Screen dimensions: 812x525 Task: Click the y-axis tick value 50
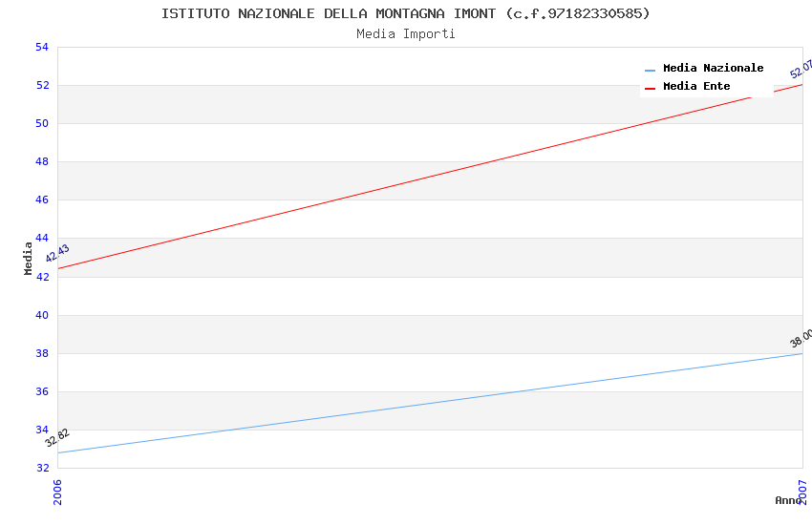coord(42,124)
